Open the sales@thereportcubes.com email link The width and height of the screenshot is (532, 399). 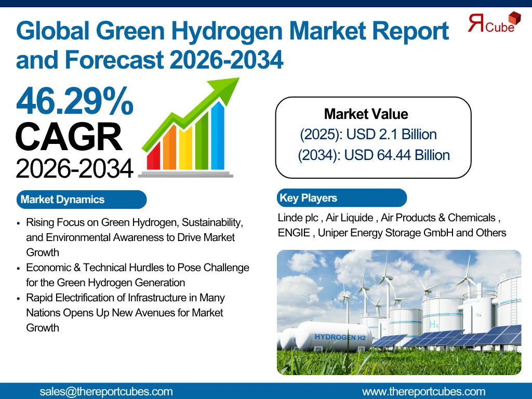tap(106, 391)
